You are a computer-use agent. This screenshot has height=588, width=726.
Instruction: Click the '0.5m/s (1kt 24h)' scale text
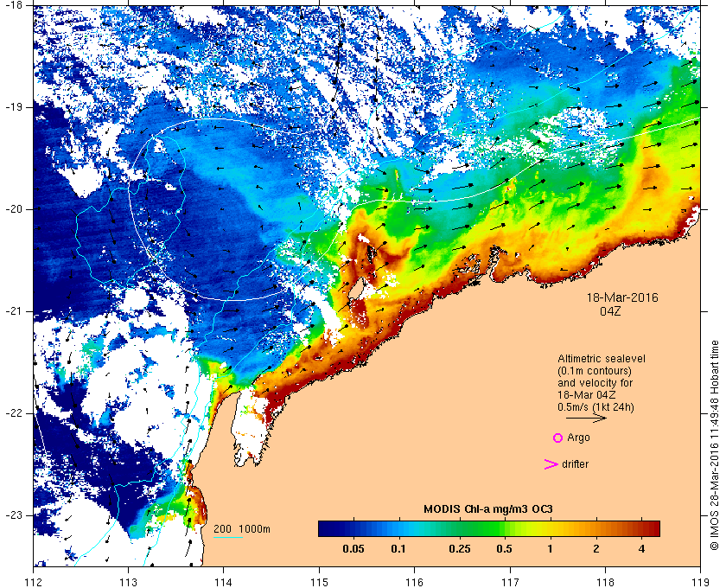595,407
